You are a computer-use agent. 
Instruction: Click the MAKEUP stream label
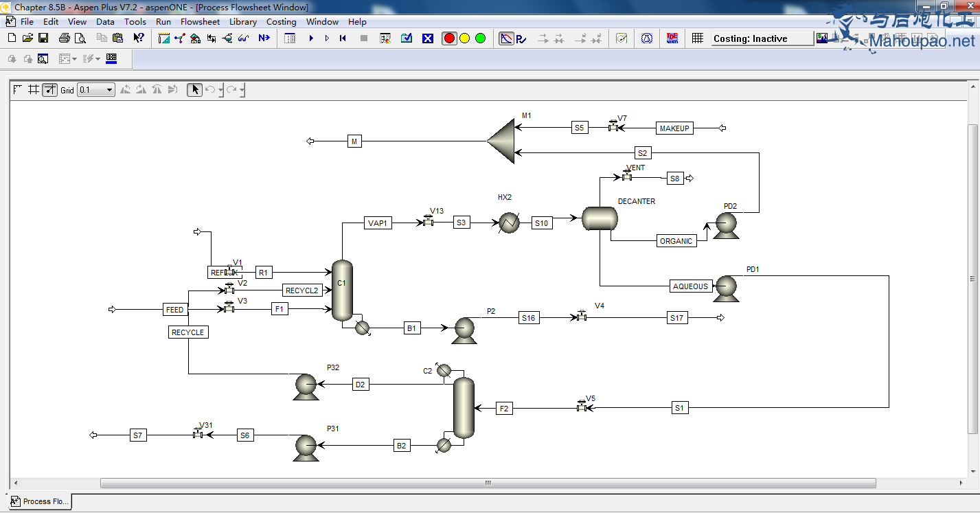[674, 128]
